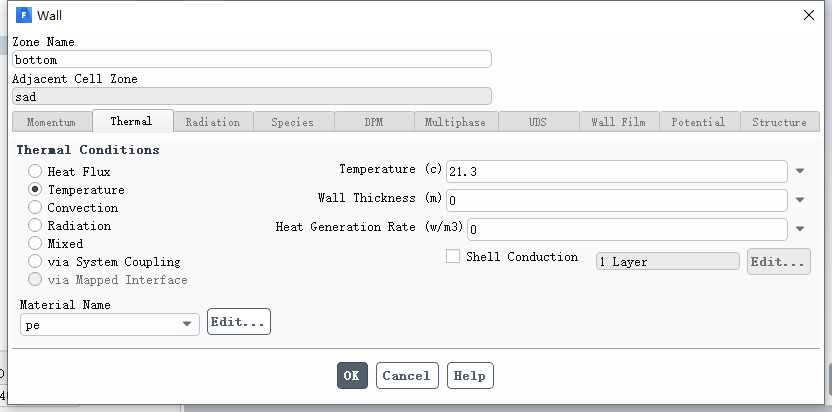Open Heat Generation Rate dropdown arrow
The image size is (832, 412).
click(x=800, y=228)
